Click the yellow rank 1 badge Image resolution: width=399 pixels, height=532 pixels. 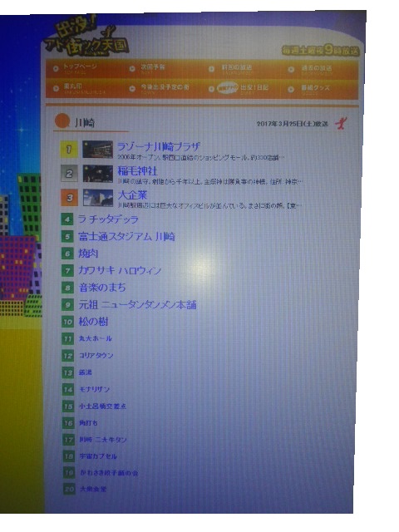69,150
